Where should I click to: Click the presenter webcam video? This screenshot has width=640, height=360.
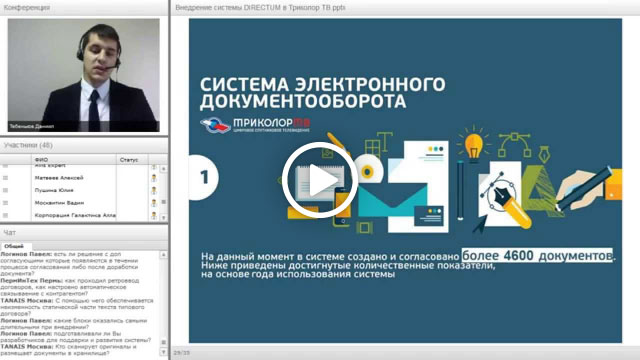(84, 75)
